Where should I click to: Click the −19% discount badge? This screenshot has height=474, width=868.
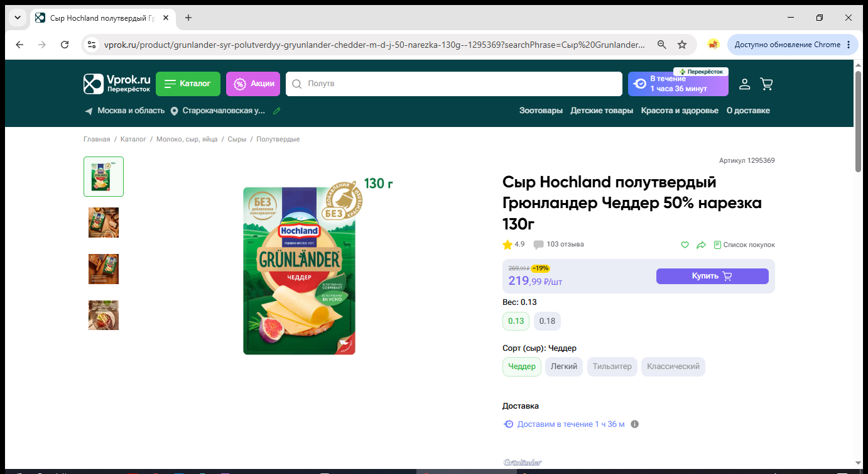(x=540, y=268)
